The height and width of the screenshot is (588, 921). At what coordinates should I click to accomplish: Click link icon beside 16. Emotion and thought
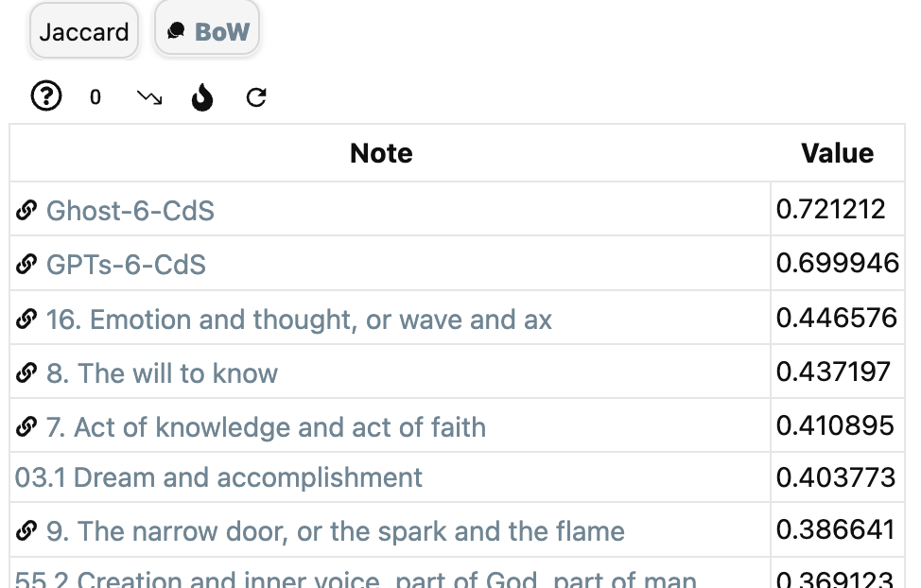[26, 319]
